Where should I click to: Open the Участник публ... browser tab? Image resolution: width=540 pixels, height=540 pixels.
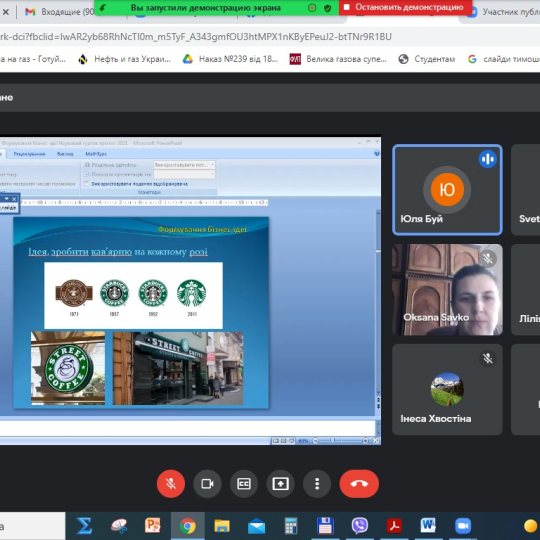[x=503, y=12]
